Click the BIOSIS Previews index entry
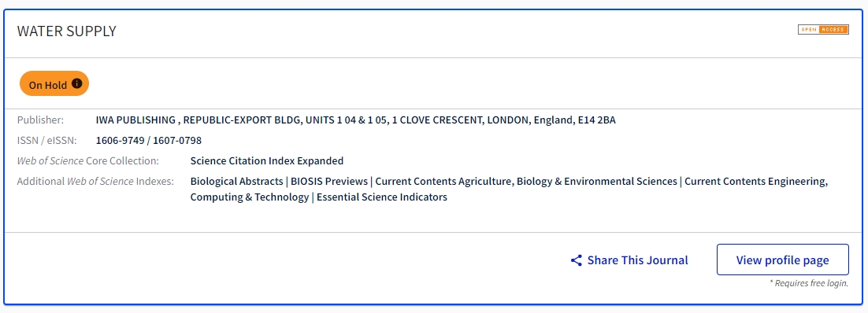Screen dimensions: 868x313 tap(329, 182)
